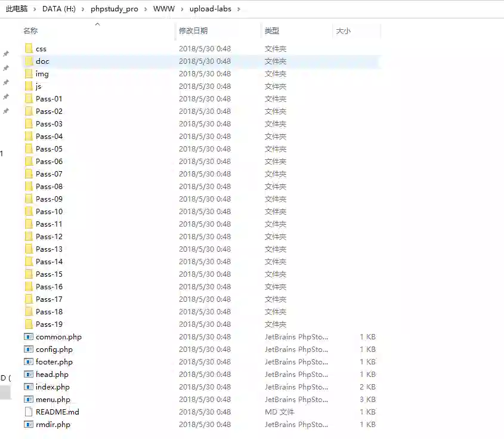This screenshot has width=504, height=439.
Task: Expand the chevron after phpstudy_pro breadcrumb
Action: click(x=146, y=10)
